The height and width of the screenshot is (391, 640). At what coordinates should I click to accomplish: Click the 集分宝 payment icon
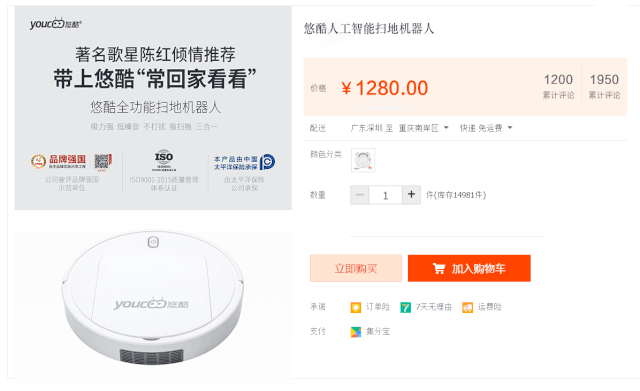[x=356, y=332]
